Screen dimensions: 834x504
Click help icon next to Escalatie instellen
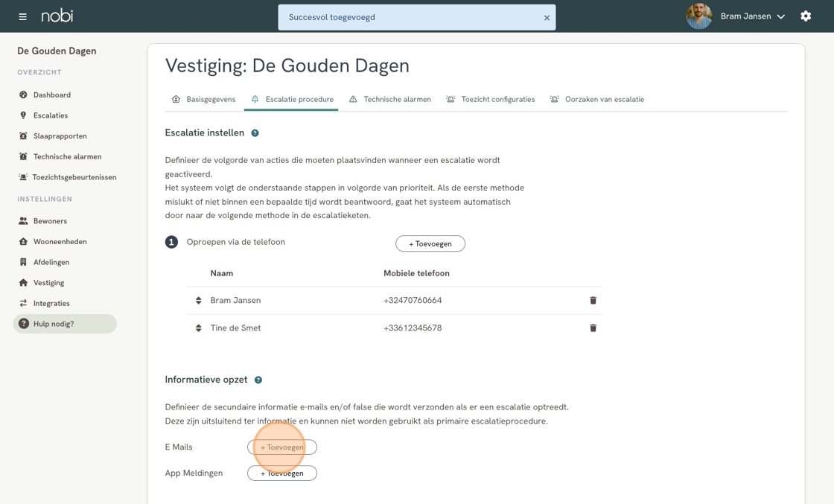[x=255, y=133]
